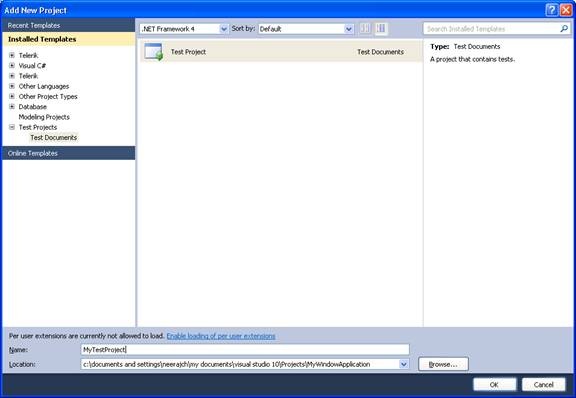576x398 pixels.
Task: Click the Test Project template icon
Action: click(154, 52)
